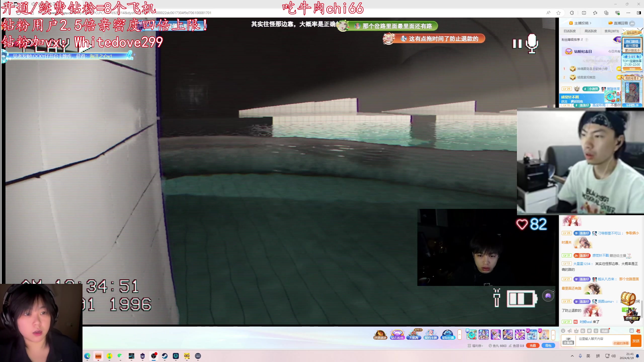Open the emoji picker in chat toolbar
Viewport: 644px width, 362px height.
click(x=563, y=331)
